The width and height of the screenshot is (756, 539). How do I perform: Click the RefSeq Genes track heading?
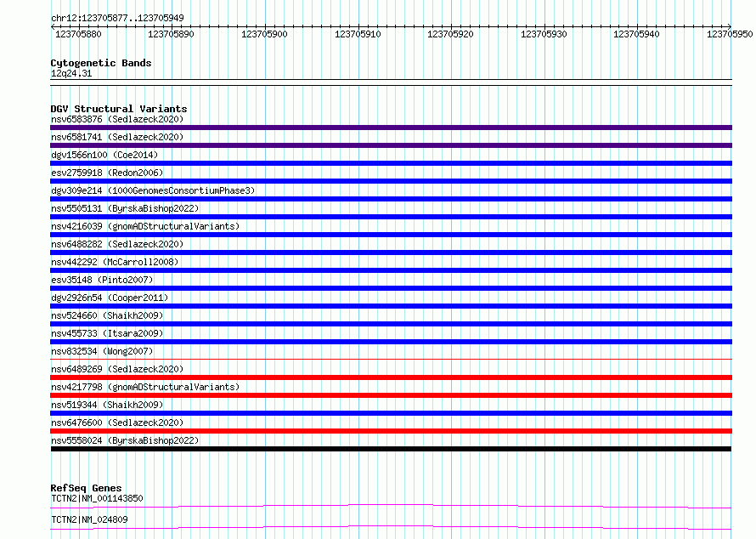point(86,488)
